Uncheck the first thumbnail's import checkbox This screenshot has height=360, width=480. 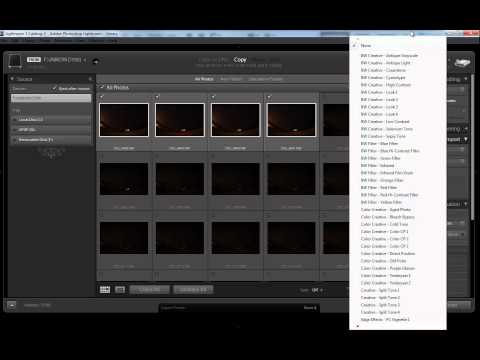pyautogui.click(x=102, y=97)
